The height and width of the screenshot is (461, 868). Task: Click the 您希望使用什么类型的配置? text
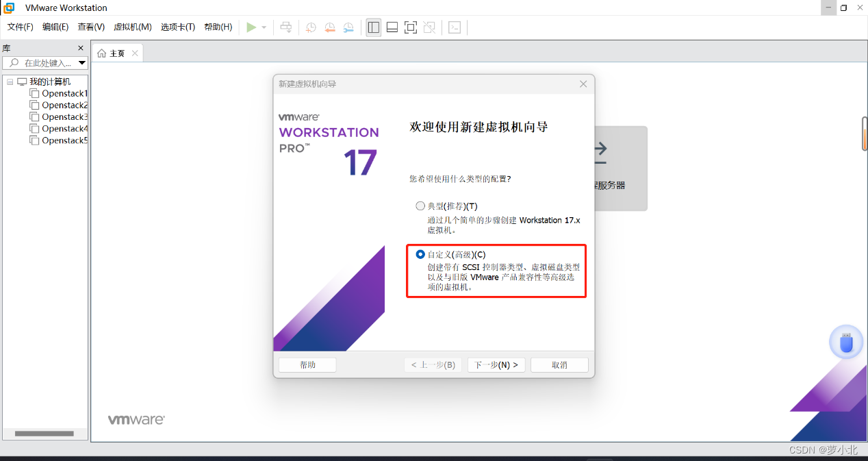click(460, 179)
